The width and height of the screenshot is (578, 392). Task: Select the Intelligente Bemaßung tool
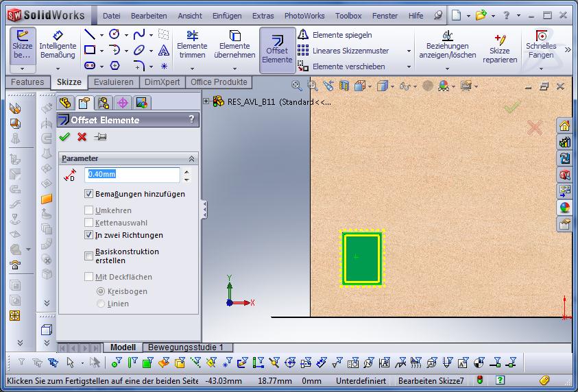58,45
